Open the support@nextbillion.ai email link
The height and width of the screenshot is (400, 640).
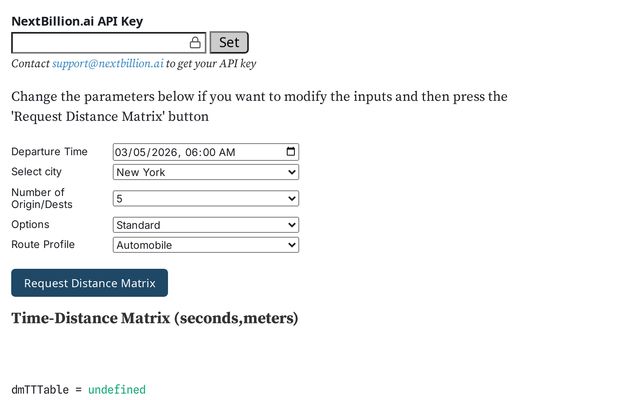[108, 63]
